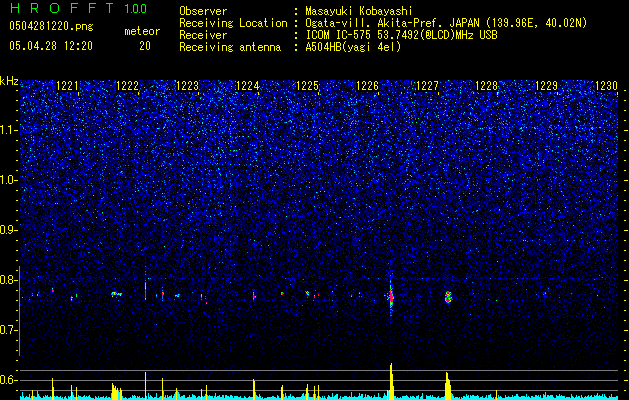This screenshot has height=400, width=629.
Task: Click the 1225 time marker
Action: click(307, 86)
